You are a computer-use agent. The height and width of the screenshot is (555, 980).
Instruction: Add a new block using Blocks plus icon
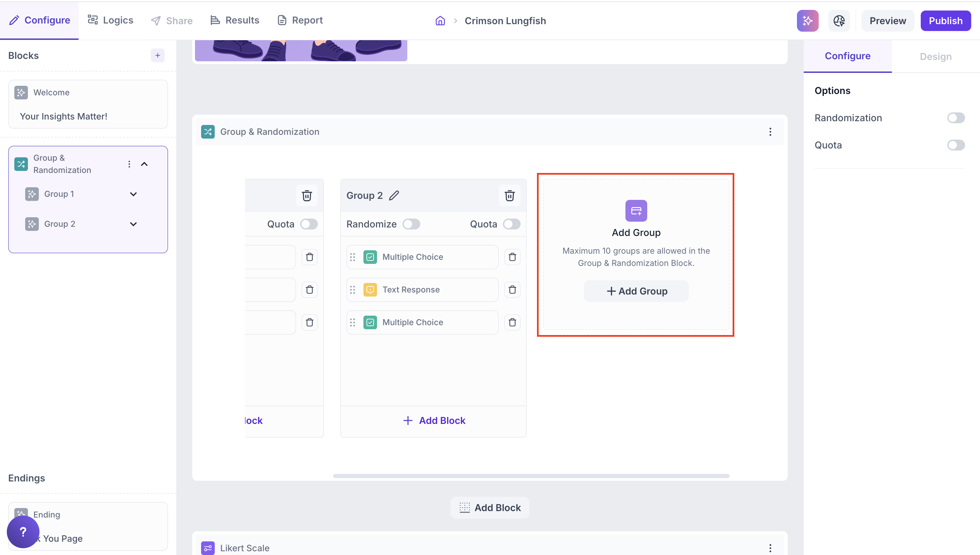click(157, 55)
